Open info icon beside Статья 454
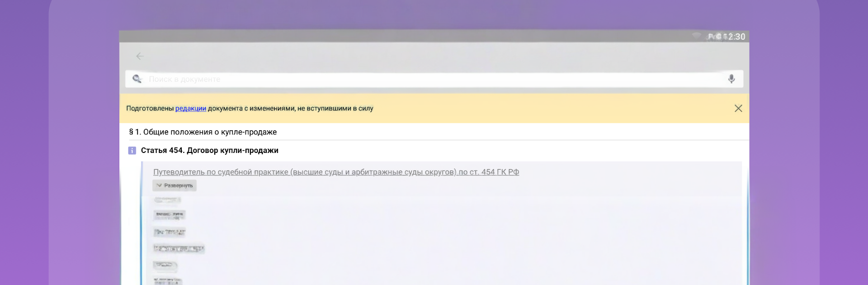Image resolution: width=868 pixels, height=285 pixels. (132, 151)
